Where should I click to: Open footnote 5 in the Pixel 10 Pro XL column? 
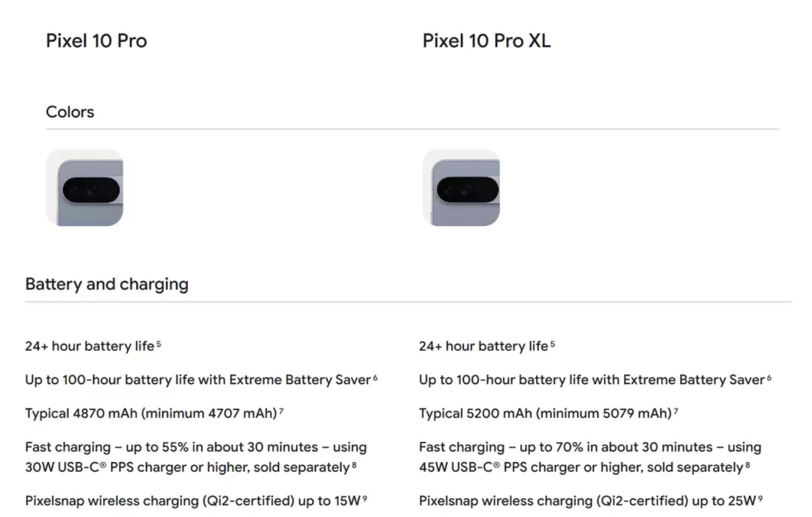[553, 344]
